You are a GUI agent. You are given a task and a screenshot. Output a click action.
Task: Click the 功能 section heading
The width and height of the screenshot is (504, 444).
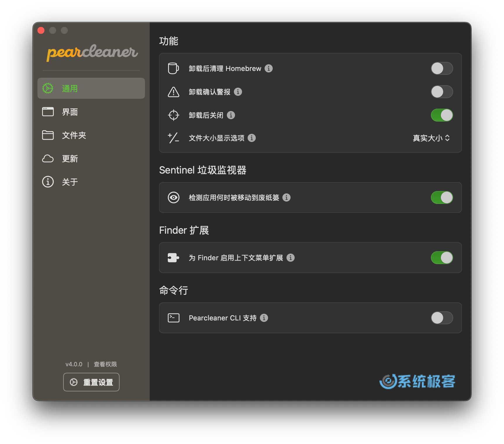(x=169, y=41)
